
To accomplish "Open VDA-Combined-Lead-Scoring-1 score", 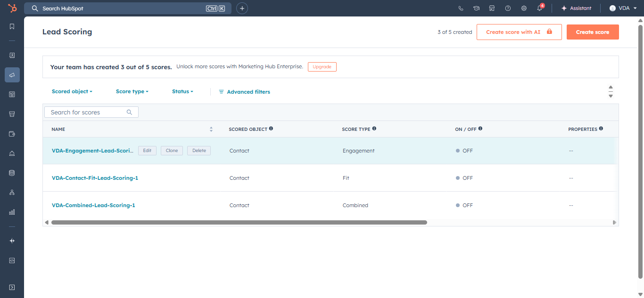I will click(93, 205).
